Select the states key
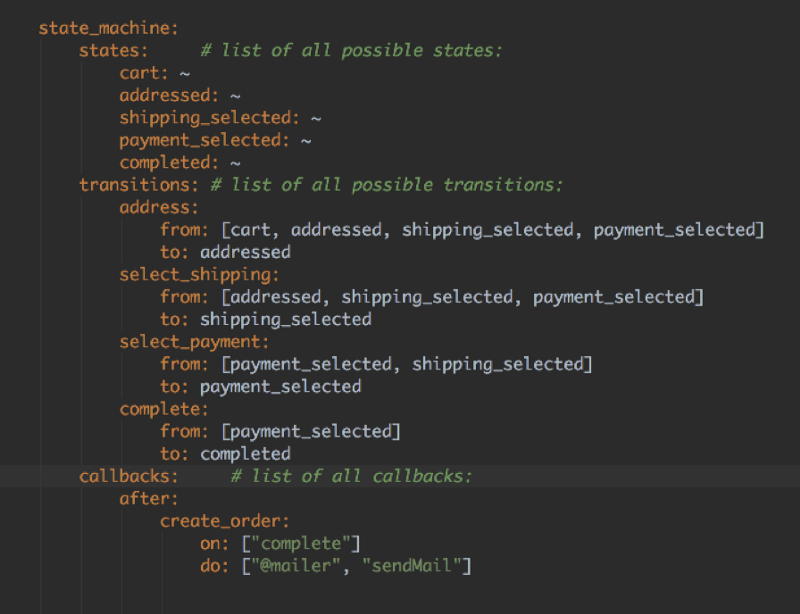 pyautogui.click(x=113, y=51)
